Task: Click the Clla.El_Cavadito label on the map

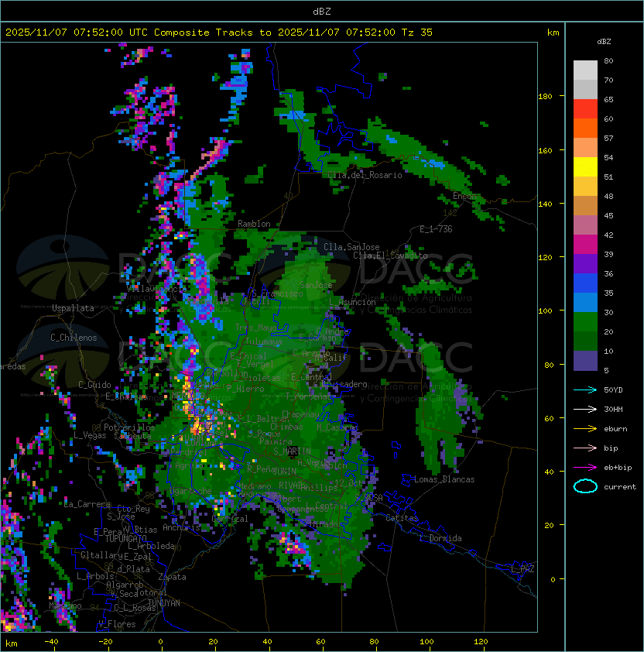Action: coord(390,256)
